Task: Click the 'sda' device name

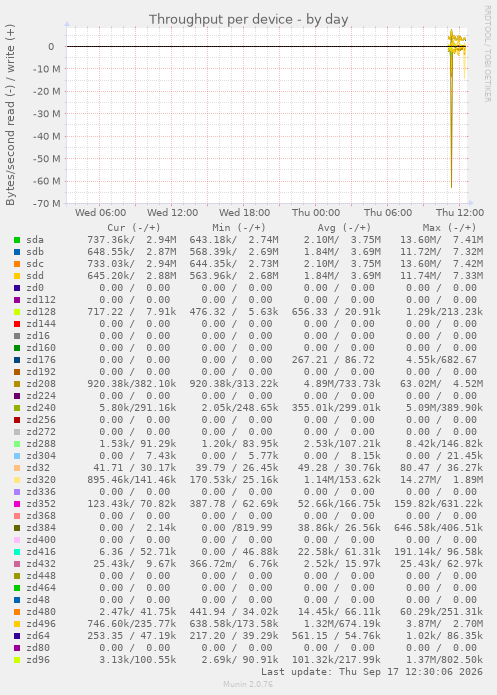Action: (x=35, y=240)
